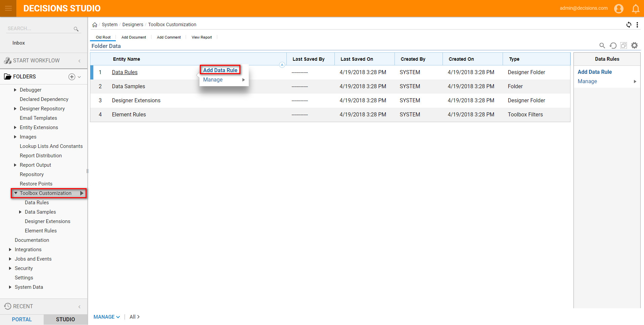The width and height of the screenshot is (644, 325).
Task: Click the All breadcrumb at bottom
Action: 134,317
